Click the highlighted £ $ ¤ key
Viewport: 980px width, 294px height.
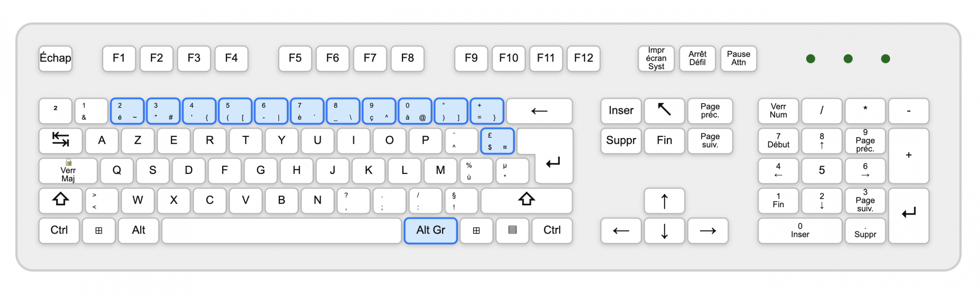[x=497, y=141]
